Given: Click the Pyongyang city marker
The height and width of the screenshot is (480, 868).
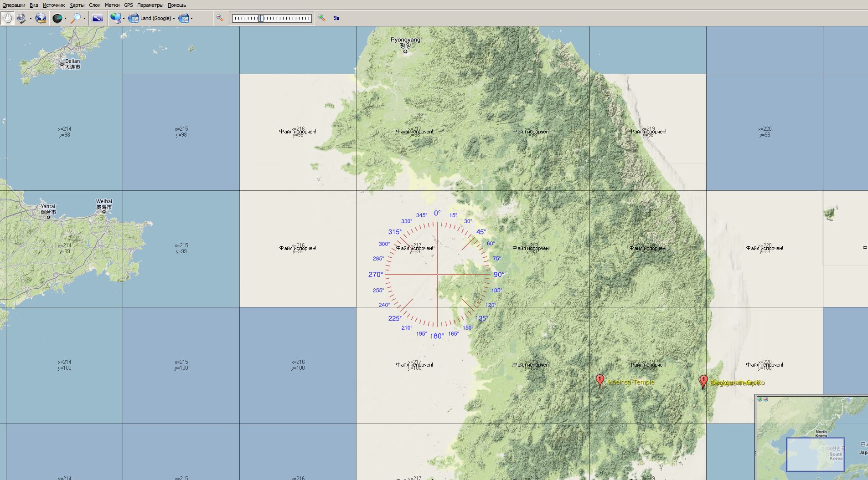Looking at the screenshot, I should pos(405,51).
